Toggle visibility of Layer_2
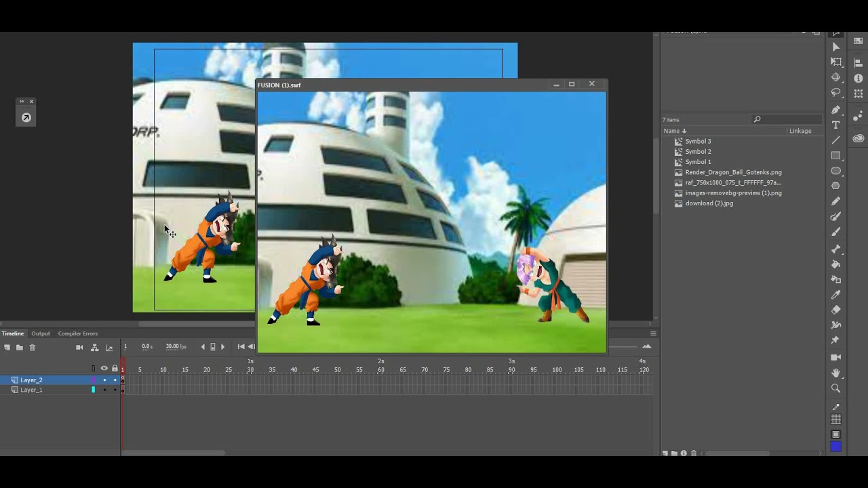Screen dimensions: 868x488 click(104, 380)
